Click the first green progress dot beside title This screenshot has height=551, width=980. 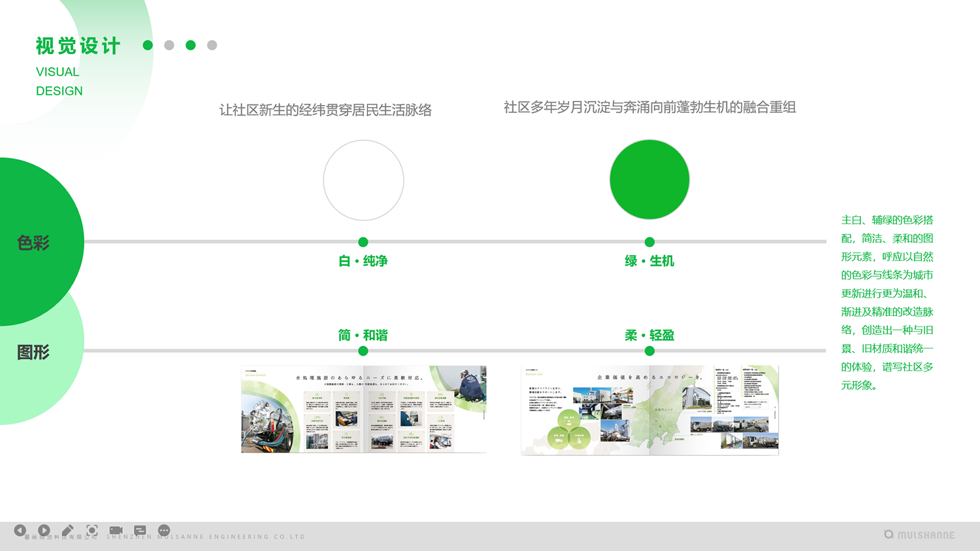coord(148,45)
